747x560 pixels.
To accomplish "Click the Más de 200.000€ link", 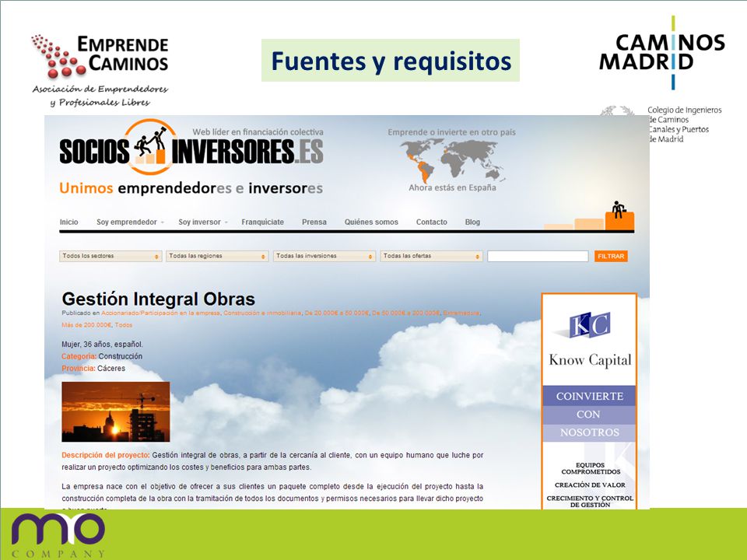I will coord(86,325).
